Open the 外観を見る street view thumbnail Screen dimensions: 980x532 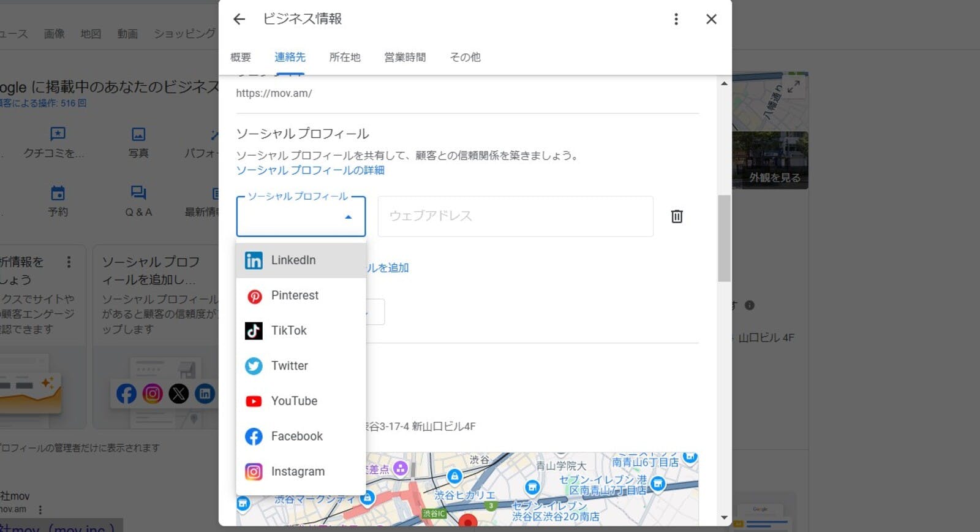click(771, 160)
